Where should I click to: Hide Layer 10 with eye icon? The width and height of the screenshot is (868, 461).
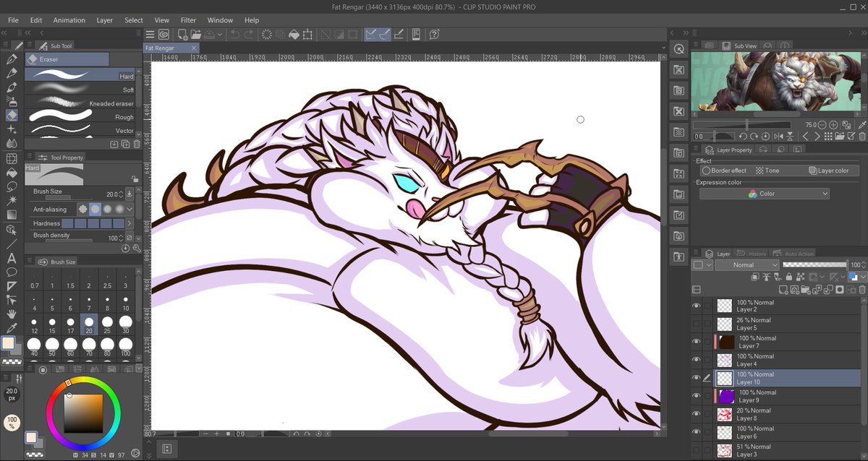point(697,378)
